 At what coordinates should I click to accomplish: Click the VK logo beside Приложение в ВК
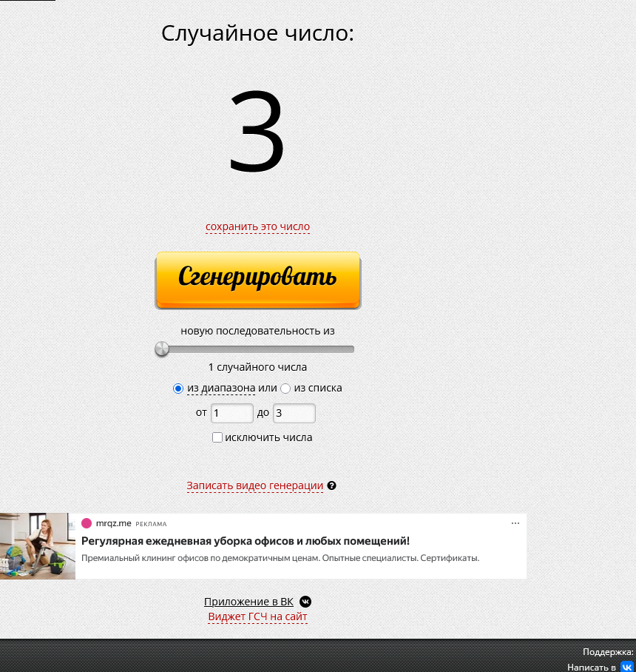click(305, 602)
